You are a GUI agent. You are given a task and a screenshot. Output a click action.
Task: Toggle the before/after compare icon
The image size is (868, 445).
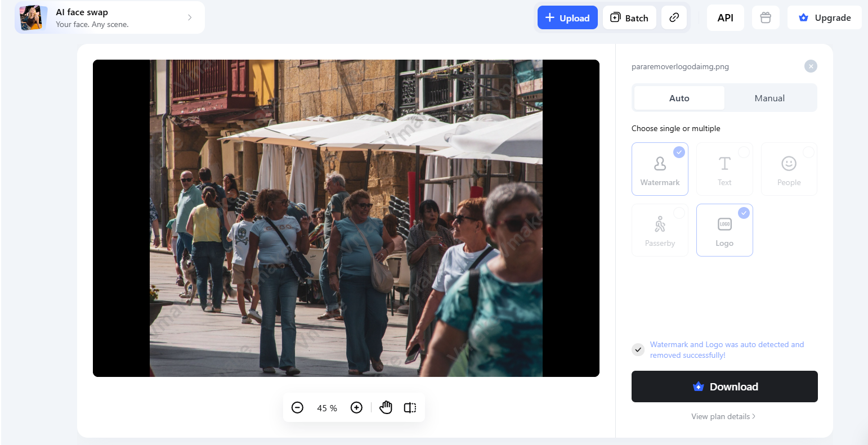pyautogui.click(x=410, y=408)
